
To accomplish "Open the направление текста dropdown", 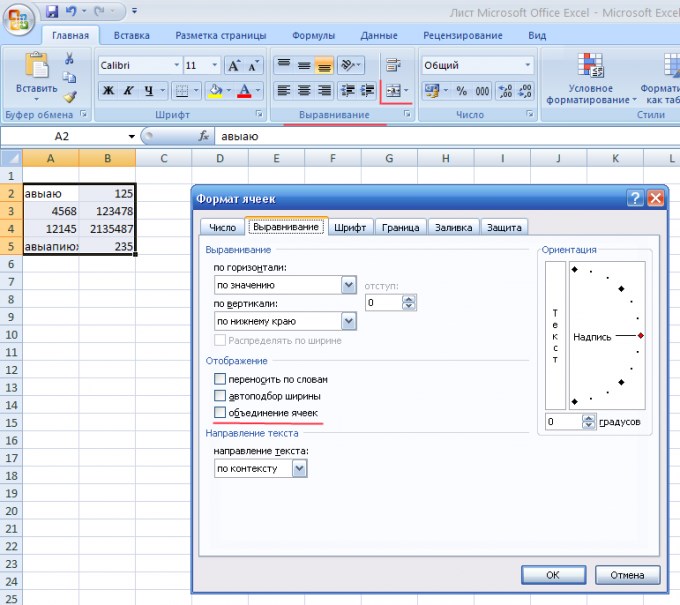I will [x=260, y=468].
